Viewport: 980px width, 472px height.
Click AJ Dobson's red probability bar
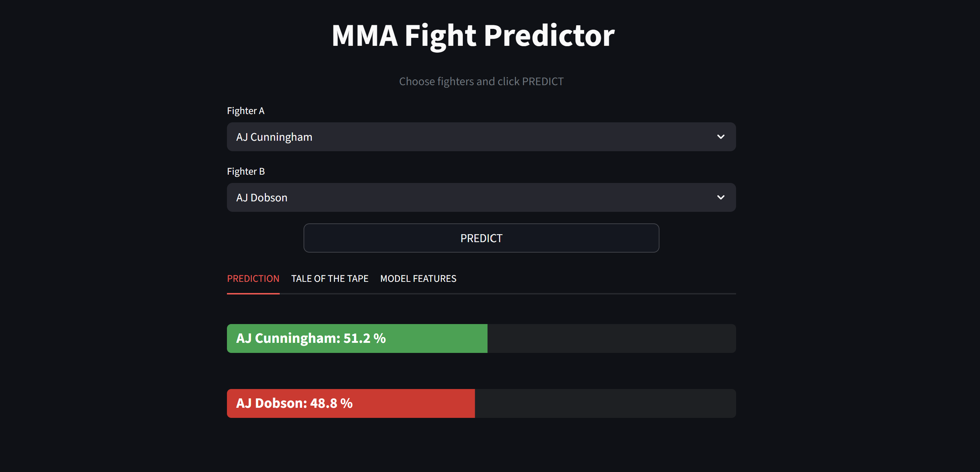351,403
